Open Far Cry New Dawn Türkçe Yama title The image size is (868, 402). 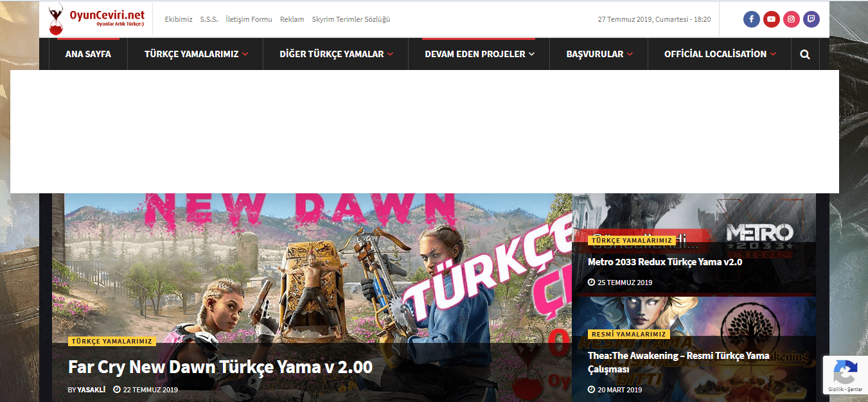(220, 367)
